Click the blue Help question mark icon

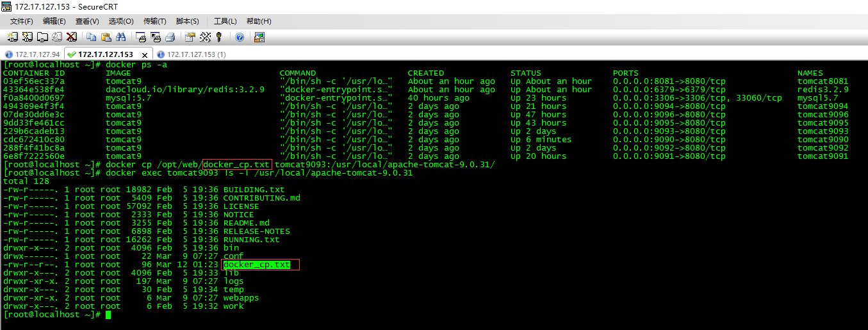point(240,37)
